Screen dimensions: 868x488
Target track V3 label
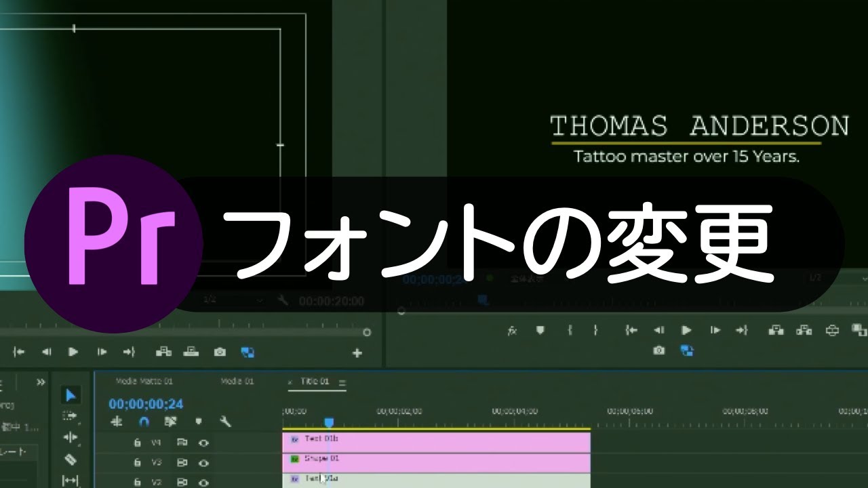tap(157, 462)
